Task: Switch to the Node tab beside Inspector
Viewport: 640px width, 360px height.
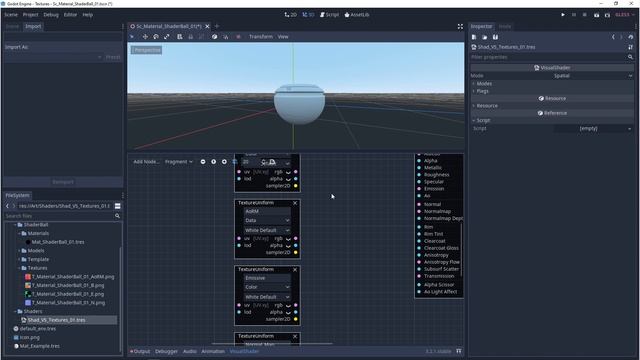Action: tap(505, 27)
